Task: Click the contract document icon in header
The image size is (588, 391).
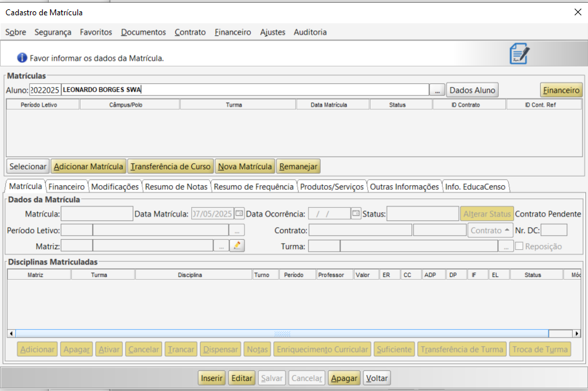Action: pyautogui.click(x=519, y=53)
